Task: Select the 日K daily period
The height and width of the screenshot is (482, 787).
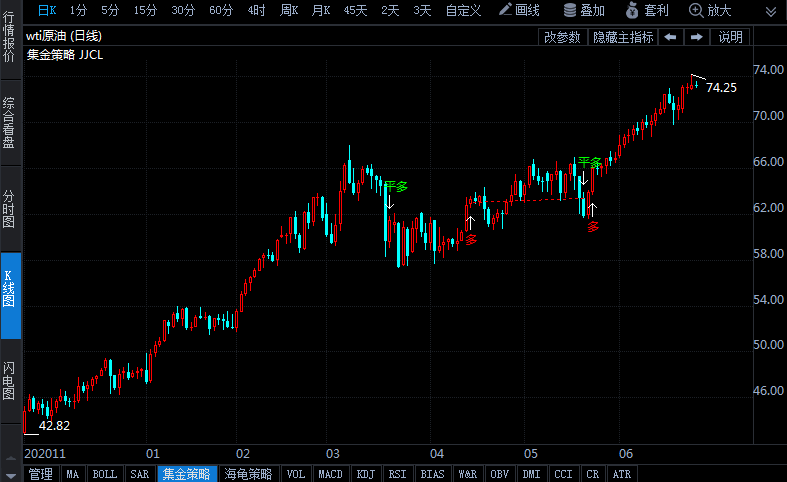Action: point(47,10)
